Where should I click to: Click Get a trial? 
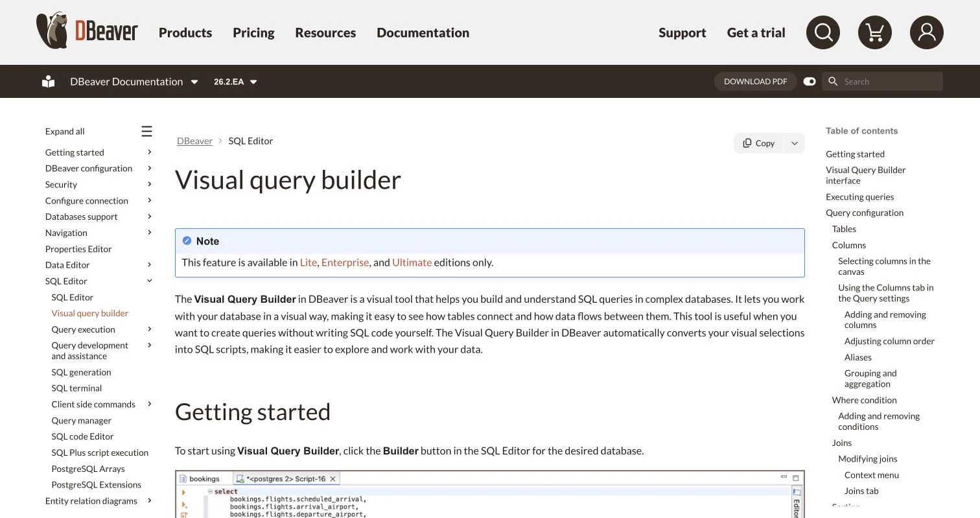pos(756,32)
